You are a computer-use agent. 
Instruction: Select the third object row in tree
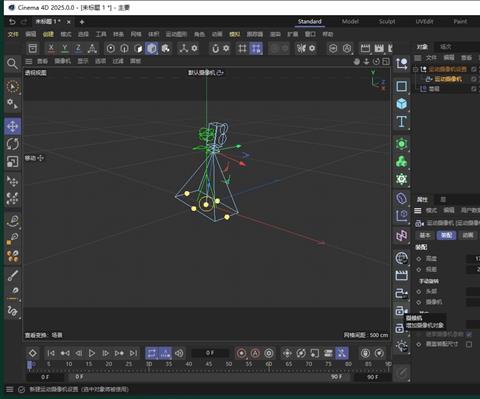[x=434, y=89]
